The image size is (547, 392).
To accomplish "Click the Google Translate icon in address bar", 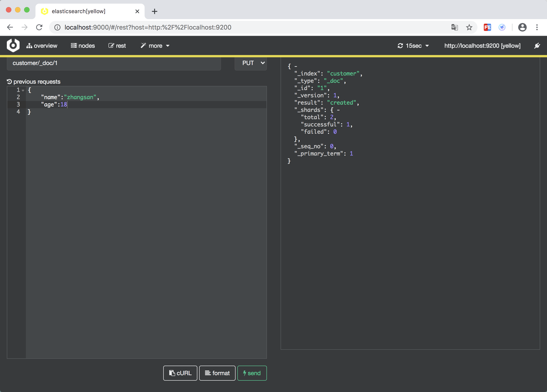I will 454,27.
